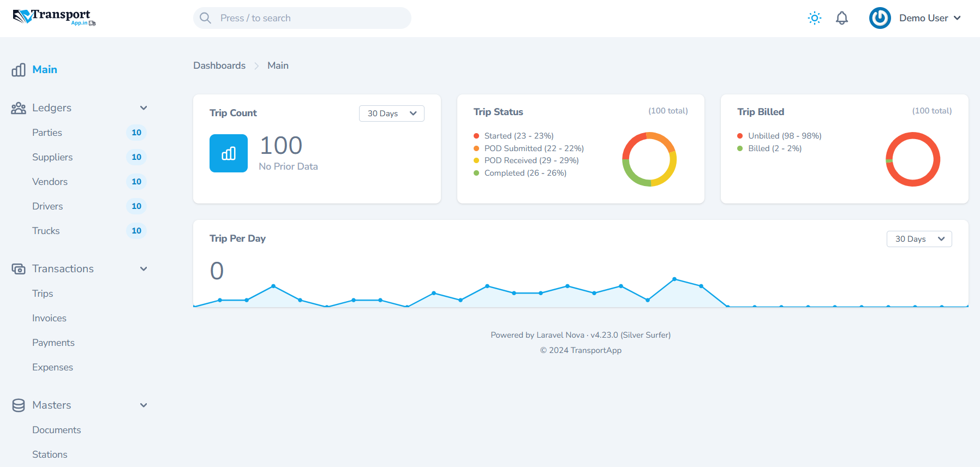Collapse the Transactions section chevron
980x467 pixels.
144,269
